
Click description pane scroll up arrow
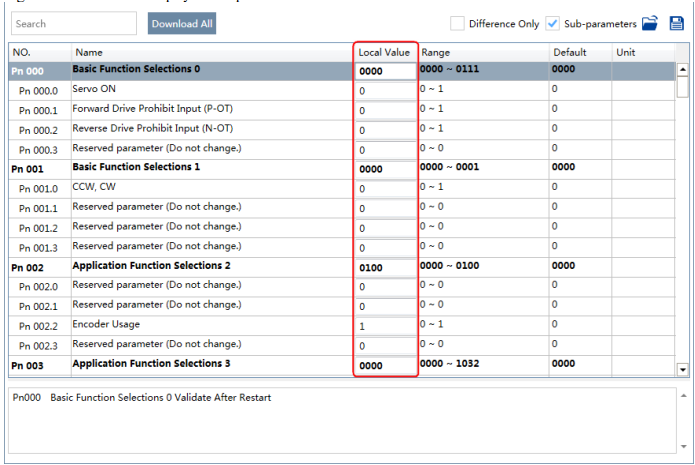click(x=683, y=396)
